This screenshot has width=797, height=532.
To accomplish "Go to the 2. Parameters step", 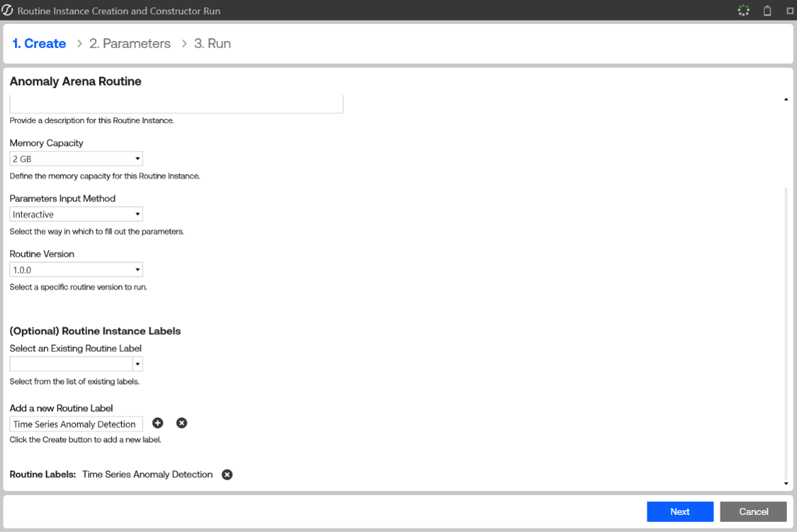I will [x=130, y=44].
